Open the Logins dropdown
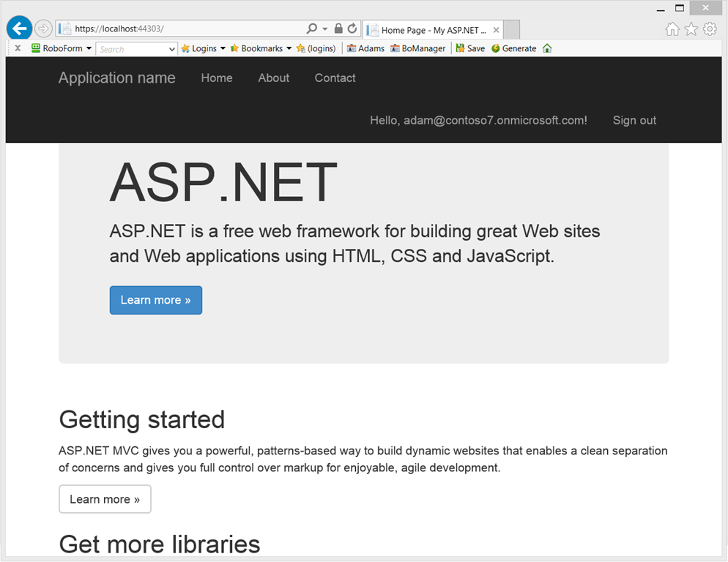 pyautogui.click(x=204, y=48)
